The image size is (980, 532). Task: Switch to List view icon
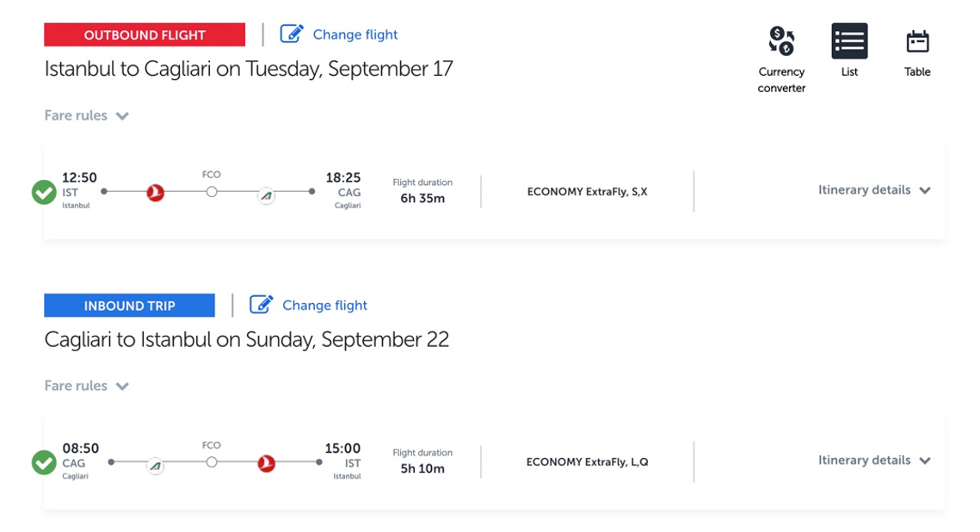pyautogui.click(x=849, y=41)
